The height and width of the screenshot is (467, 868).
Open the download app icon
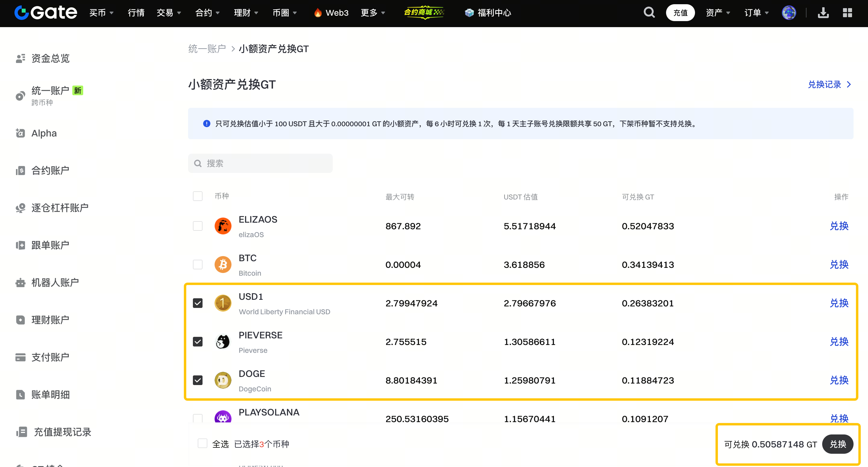click(x=823, y=13)
